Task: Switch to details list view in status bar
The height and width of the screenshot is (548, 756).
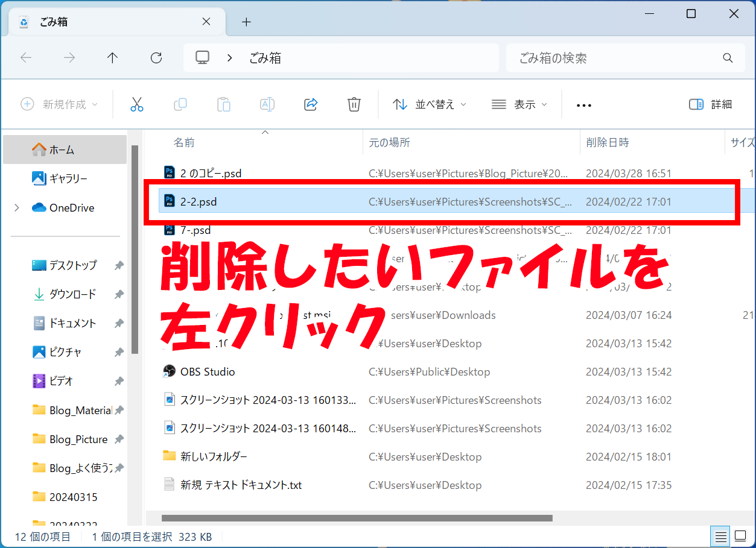Action: point(720,536)
